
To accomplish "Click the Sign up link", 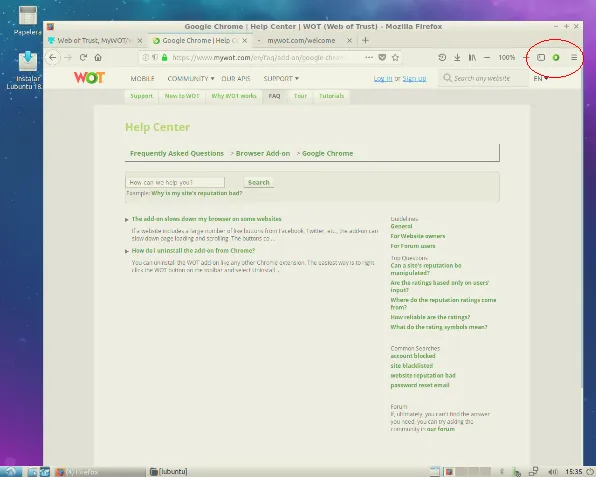I will [414, 79].
